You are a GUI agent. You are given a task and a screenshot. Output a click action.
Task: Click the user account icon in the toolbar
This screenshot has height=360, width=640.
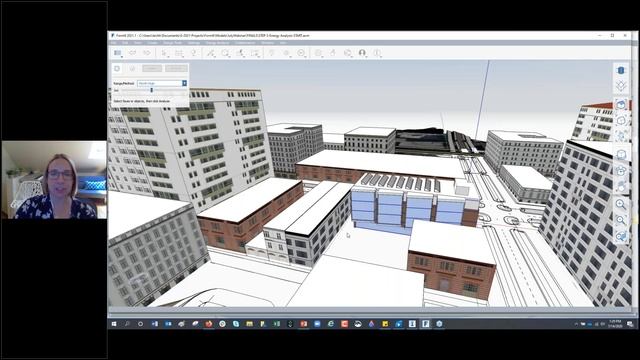click(x=362, y=53)
